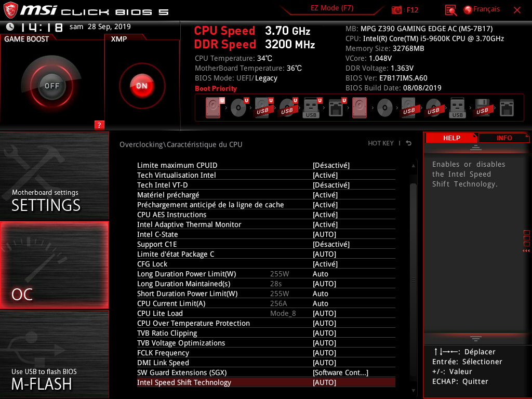
Task: Select the legacy hard disk boot icon
Action: click(x=360, y=108)
